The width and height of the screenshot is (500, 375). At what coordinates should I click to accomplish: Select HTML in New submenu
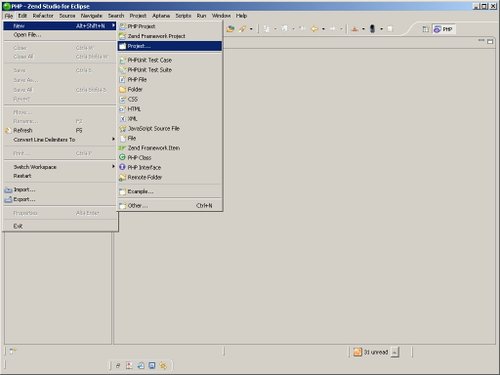170,109
